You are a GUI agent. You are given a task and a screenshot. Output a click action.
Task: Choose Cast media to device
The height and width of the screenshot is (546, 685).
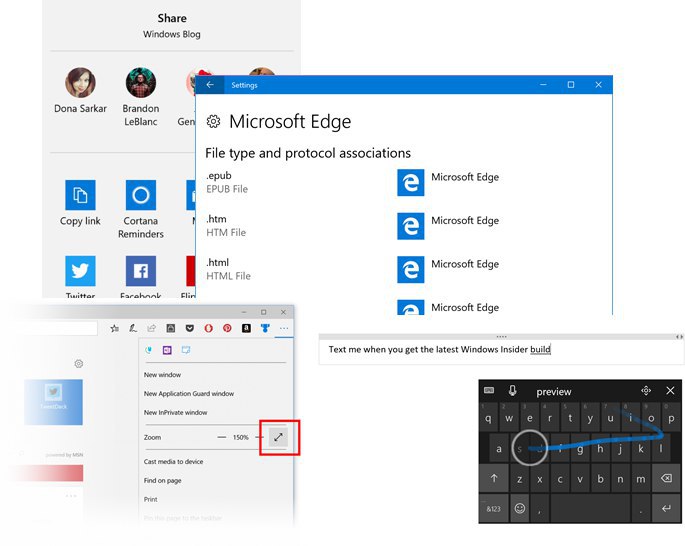point(173,462)
